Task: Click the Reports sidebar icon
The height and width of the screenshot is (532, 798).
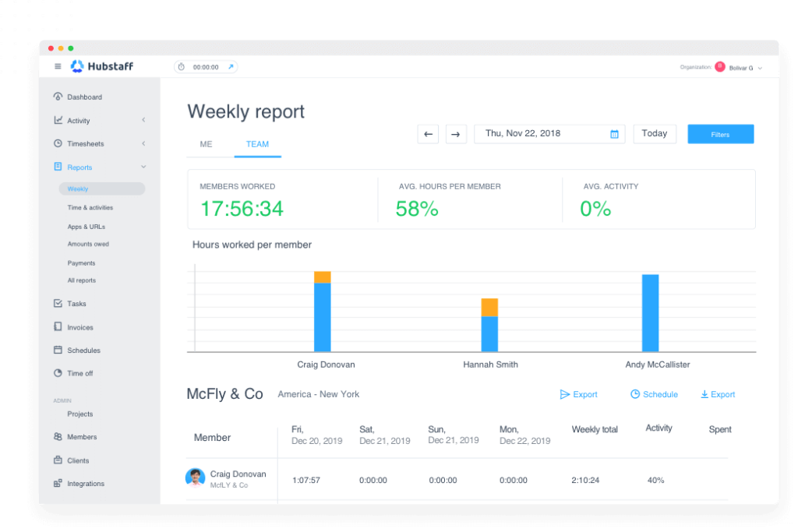Action: coord(58,167)
